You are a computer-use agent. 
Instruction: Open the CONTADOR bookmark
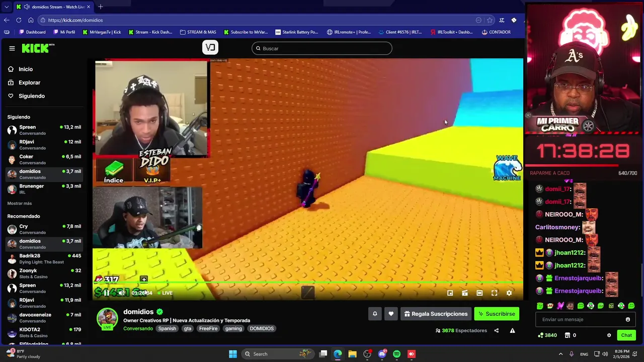(496, 32)
